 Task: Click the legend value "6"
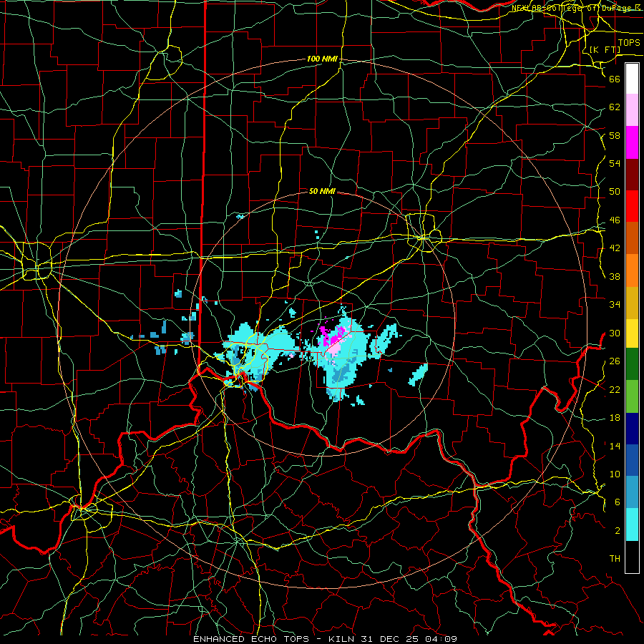pyautogui.click(x=617, y=502)
